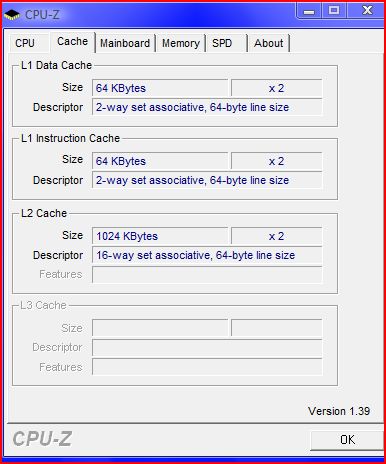Click L1 Instruction Cache x 2 field
This screenshot has height=464, width=386.
[x=276, y=161]
